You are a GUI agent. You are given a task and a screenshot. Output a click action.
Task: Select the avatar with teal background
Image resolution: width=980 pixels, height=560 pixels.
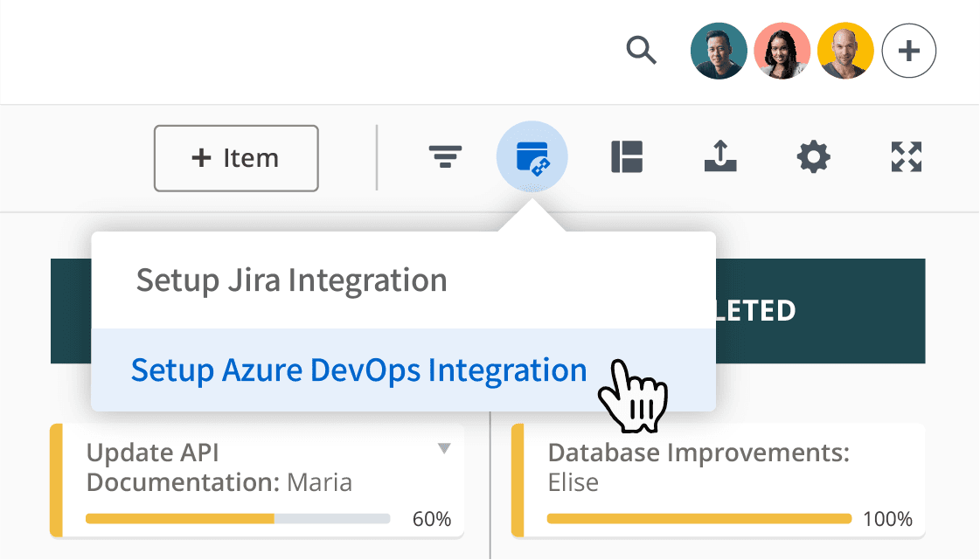pos(719,52)
